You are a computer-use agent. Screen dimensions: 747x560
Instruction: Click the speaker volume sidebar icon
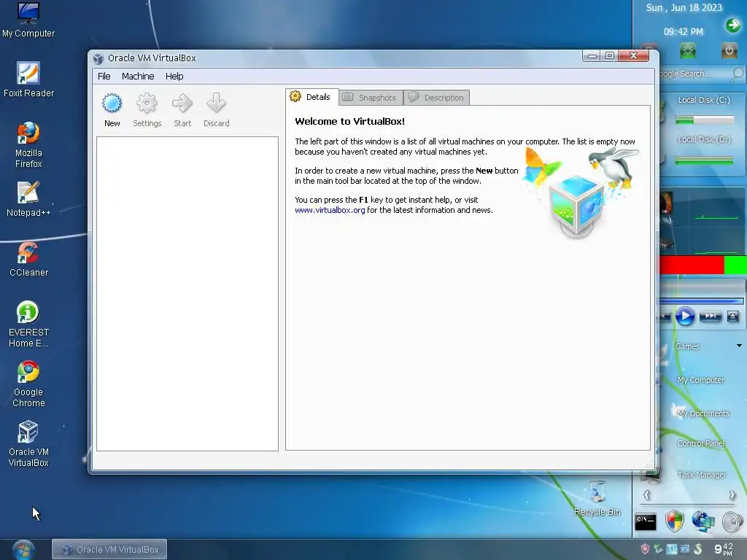pyautogui.click(x=732, y=522)
